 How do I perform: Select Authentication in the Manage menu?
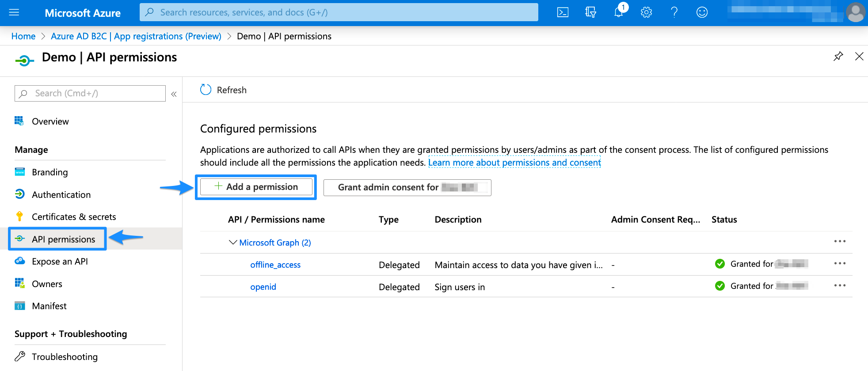click(x=61, y=195)
